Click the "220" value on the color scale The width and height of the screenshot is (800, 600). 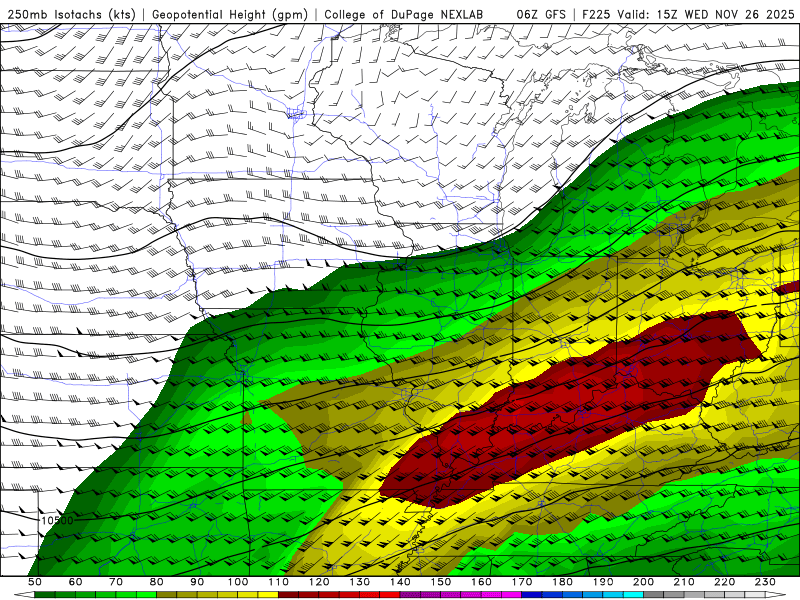tap(724, 582)
